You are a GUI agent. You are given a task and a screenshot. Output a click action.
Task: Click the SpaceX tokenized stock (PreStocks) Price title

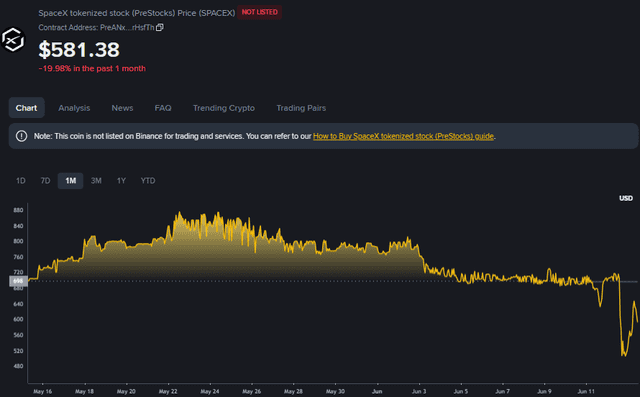(x=137, y=13)
